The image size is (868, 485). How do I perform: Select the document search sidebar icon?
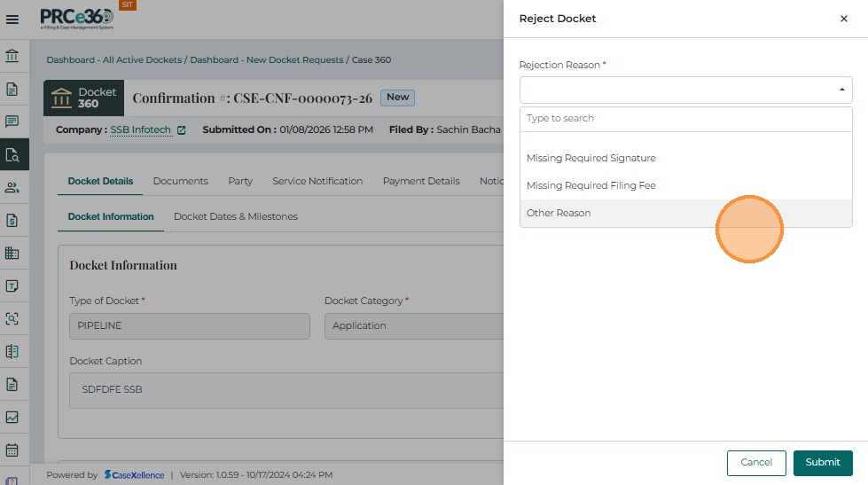pos(12,155)
